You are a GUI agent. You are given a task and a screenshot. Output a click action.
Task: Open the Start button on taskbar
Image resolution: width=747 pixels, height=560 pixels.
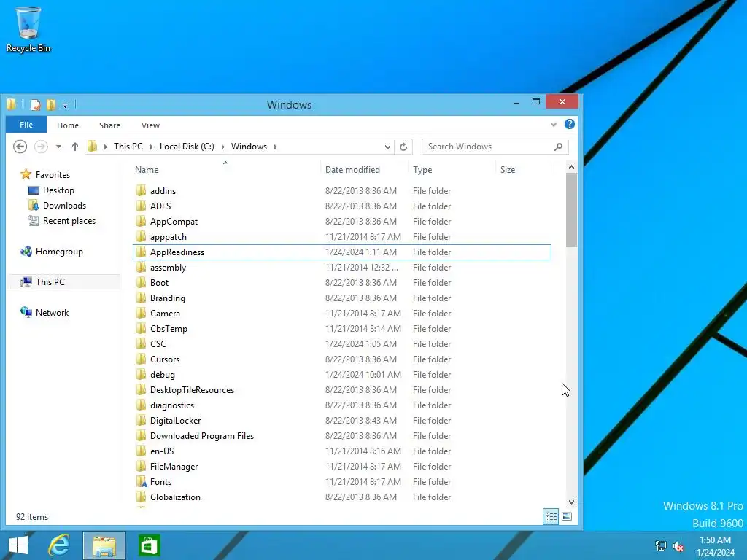click(18, 545)
